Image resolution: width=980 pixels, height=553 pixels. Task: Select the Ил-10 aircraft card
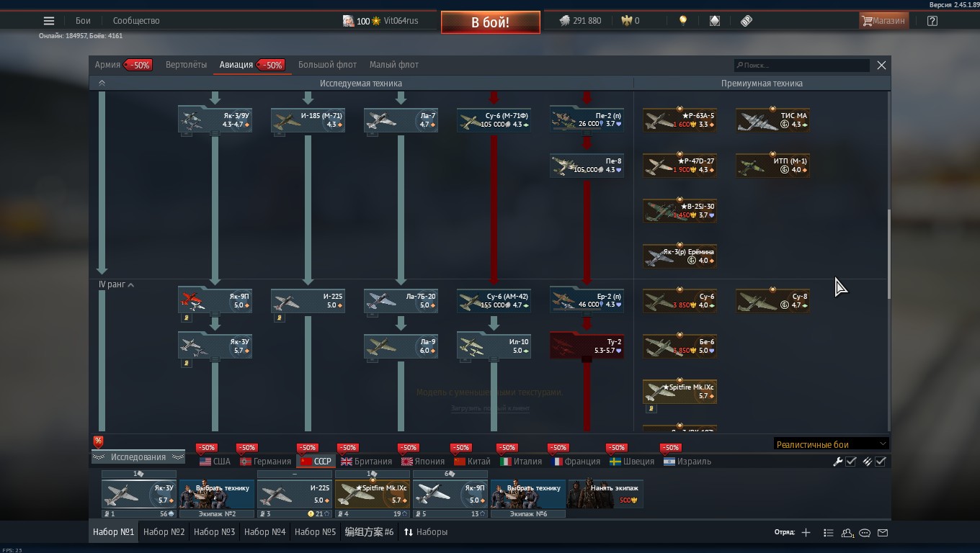click(494, 346)
